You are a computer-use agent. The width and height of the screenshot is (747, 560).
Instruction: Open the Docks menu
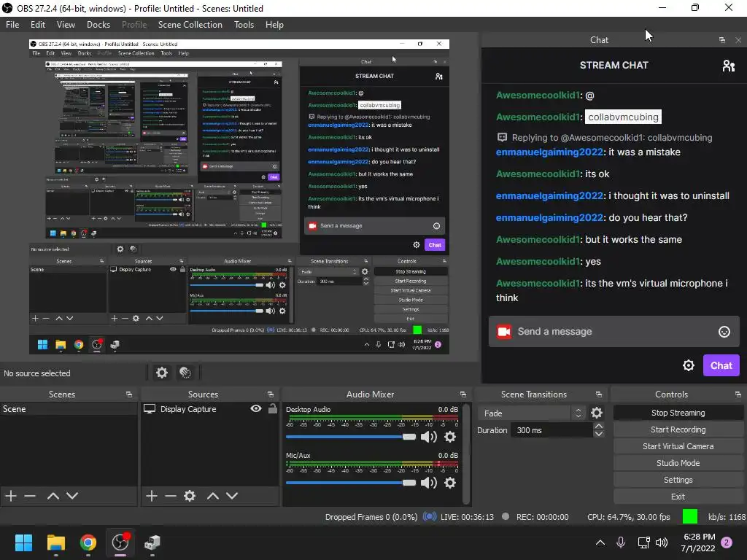click(98, 25)
